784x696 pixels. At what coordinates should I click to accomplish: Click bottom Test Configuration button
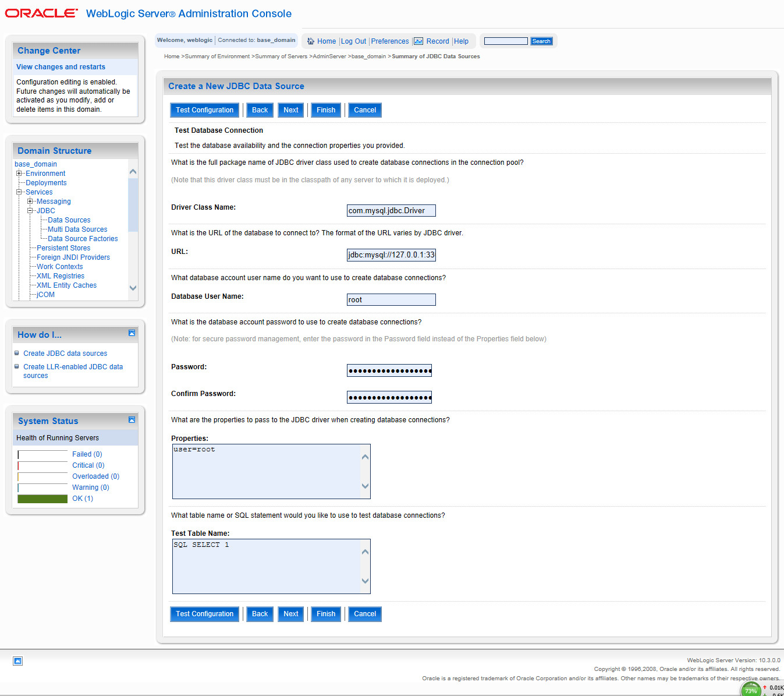tap(204, 614)
